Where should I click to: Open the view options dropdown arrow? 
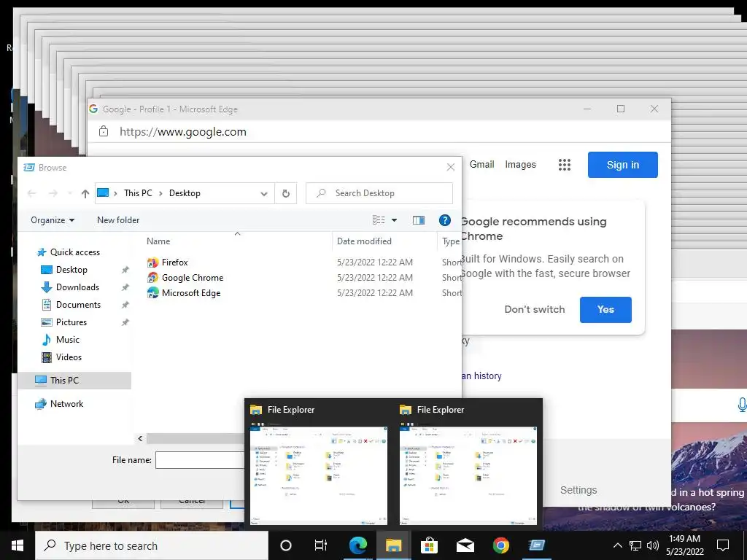point(395,220)
